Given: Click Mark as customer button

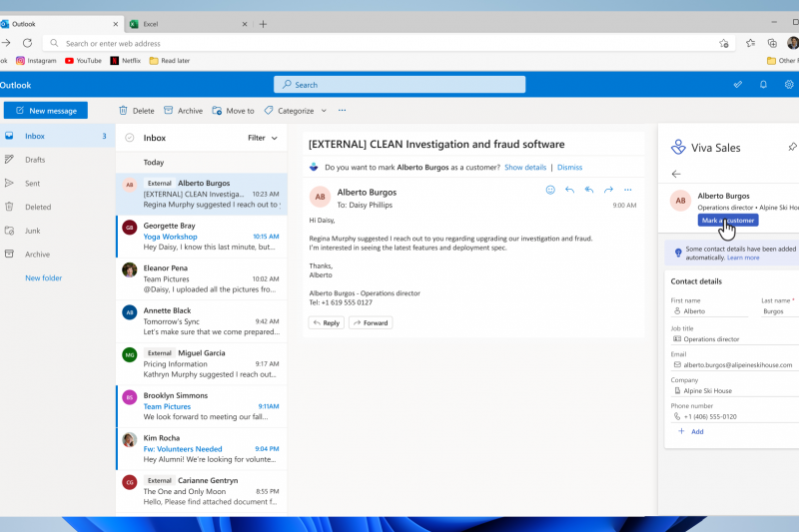Looking at the screenshot, I should pyautogui.click(x=728, y=220).
